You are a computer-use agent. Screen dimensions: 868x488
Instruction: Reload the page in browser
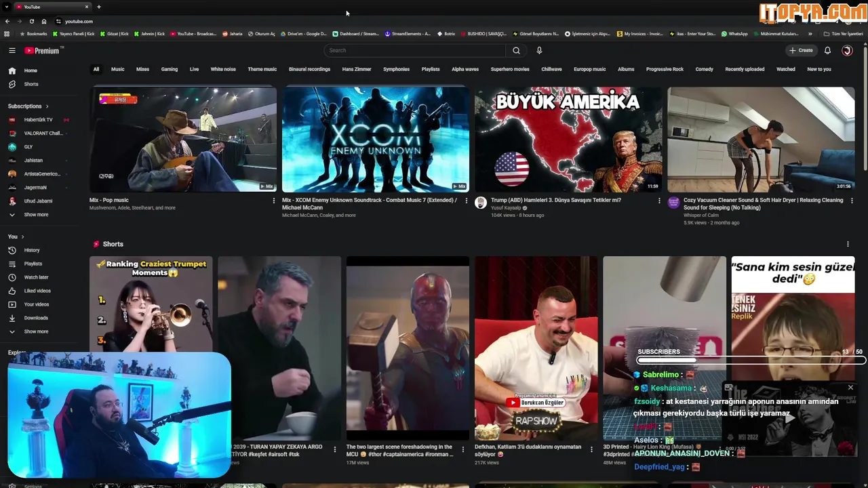[x=31, y=21]
